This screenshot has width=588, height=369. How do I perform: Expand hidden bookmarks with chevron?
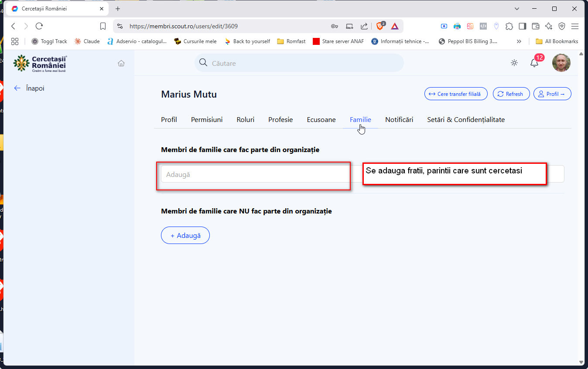click(x=519, y=41)
